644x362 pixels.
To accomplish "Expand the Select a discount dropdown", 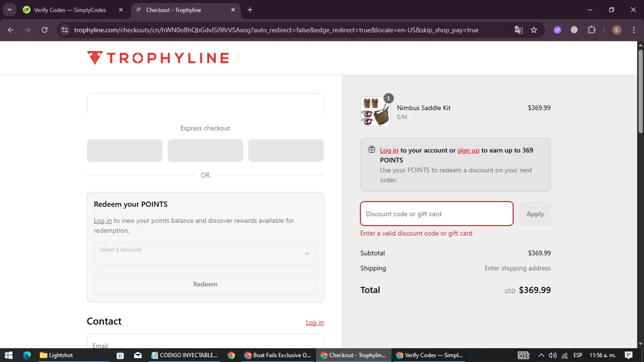I will pos(205,253).
